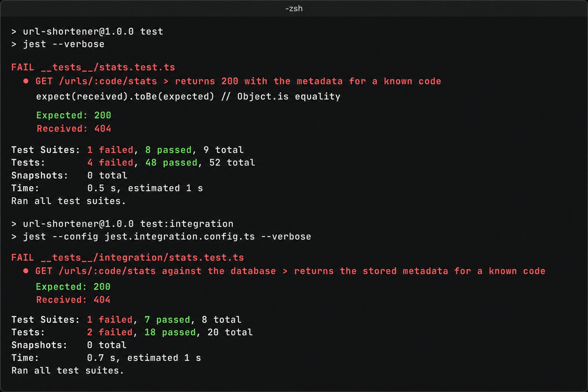Click 'FAIL __tests__/stats.test.ts' line
Screen dimensions: 588x392
click(x=93, y=67)
